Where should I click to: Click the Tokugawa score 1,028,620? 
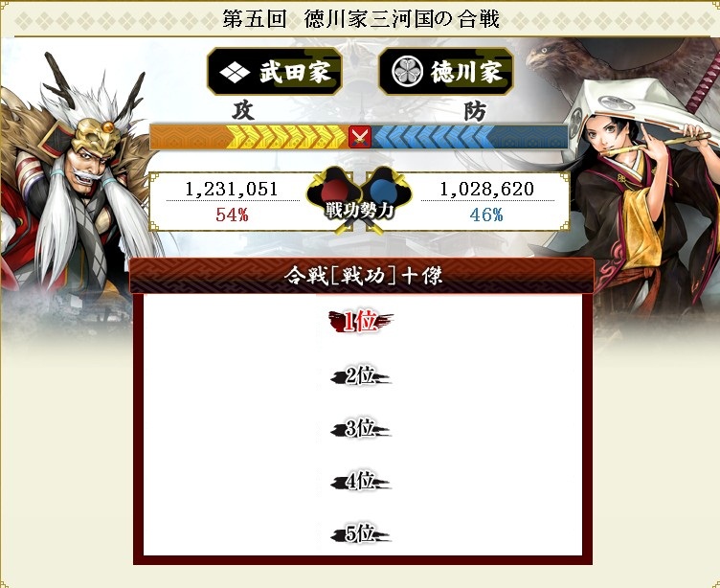click(486, 189)
